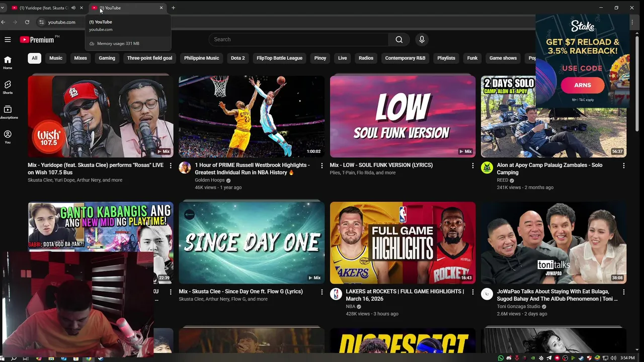The height and width of the screenshot is (362, 644).
Task: Select the Game shows chip
Action: pos(503,58)
